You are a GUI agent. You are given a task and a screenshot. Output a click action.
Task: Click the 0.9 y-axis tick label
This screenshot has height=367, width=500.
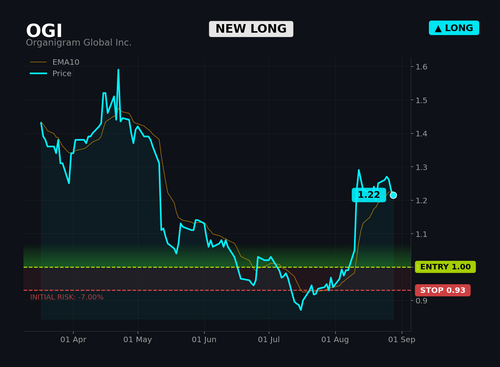(x=421, y=301)
